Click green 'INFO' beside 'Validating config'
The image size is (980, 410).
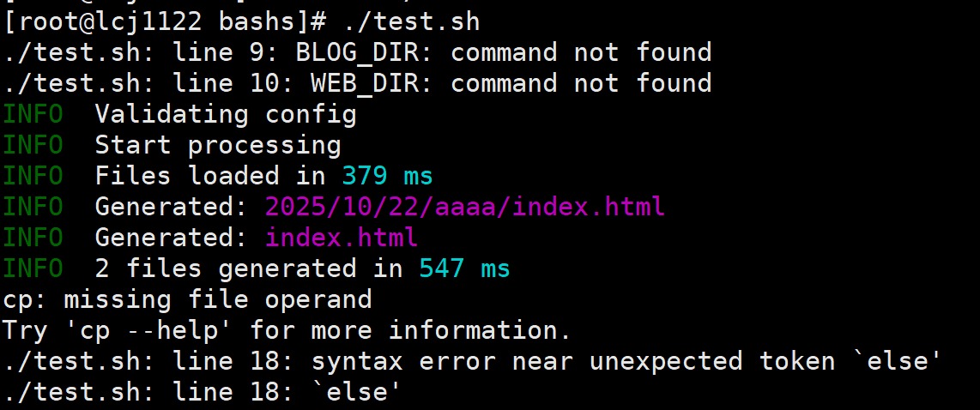click(33, 114)
